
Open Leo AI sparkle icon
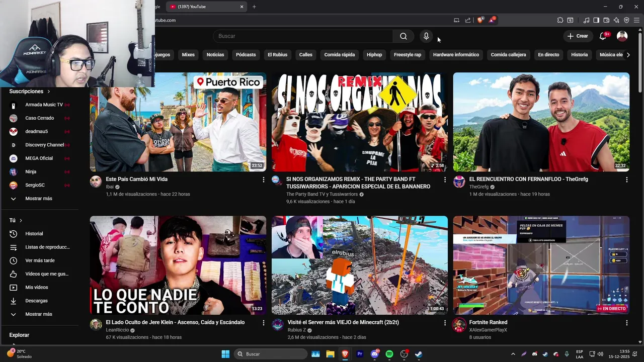tap(616, 20)
